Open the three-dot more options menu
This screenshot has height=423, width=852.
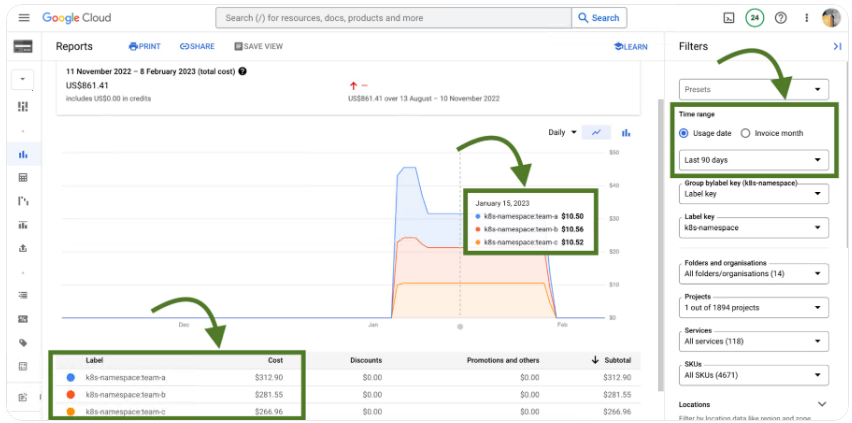806,18
